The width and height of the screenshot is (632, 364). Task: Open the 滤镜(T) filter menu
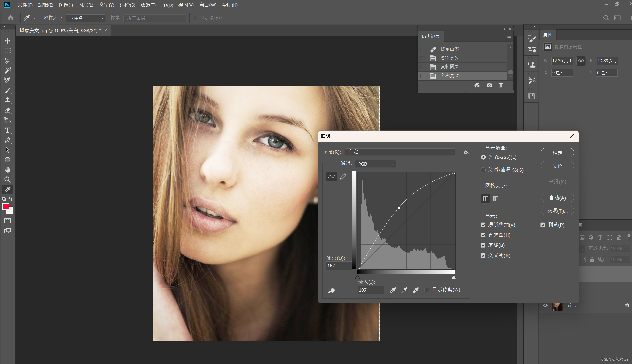[148, 5]
